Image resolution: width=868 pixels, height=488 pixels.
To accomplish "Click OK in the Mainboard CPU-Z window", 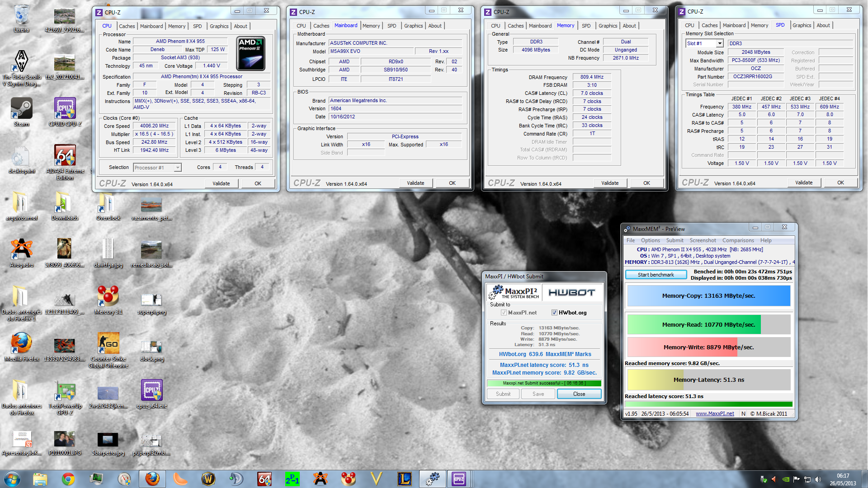I will 452,183.
